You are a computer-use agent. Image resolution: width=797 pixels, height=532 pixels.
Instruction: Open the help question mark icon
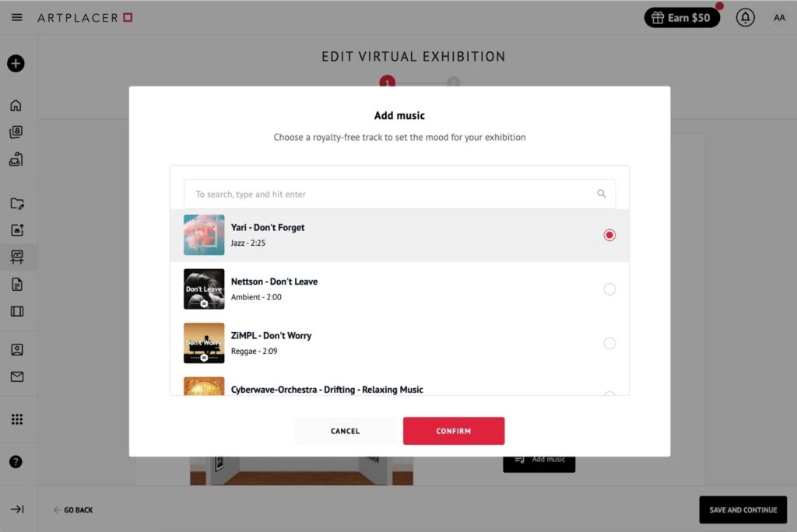16,462
